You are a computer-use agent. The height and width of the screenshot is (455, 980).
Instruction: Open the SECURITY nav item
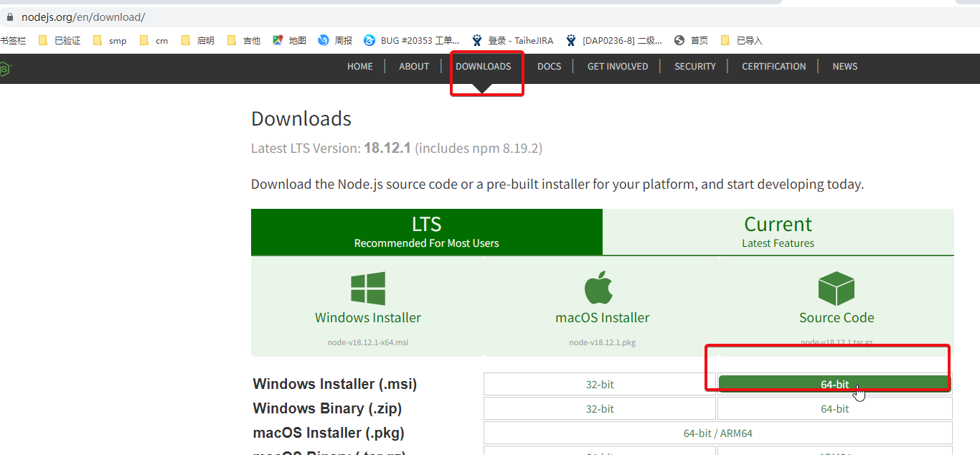(x=695, y=66)
